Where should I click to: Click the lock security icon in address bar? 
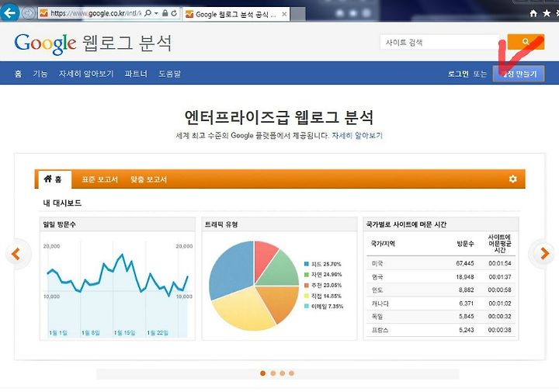[165, 13]
